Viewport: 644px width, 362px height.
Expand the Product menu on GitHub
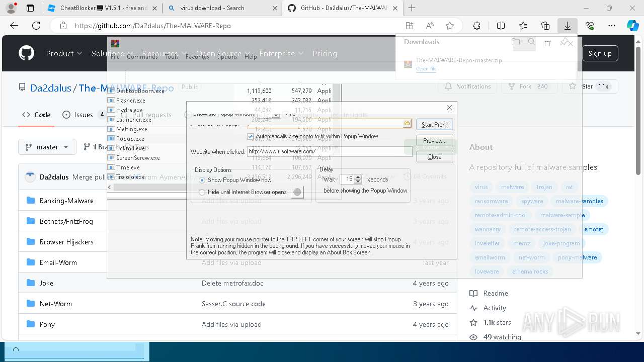[x=64, y=53]
